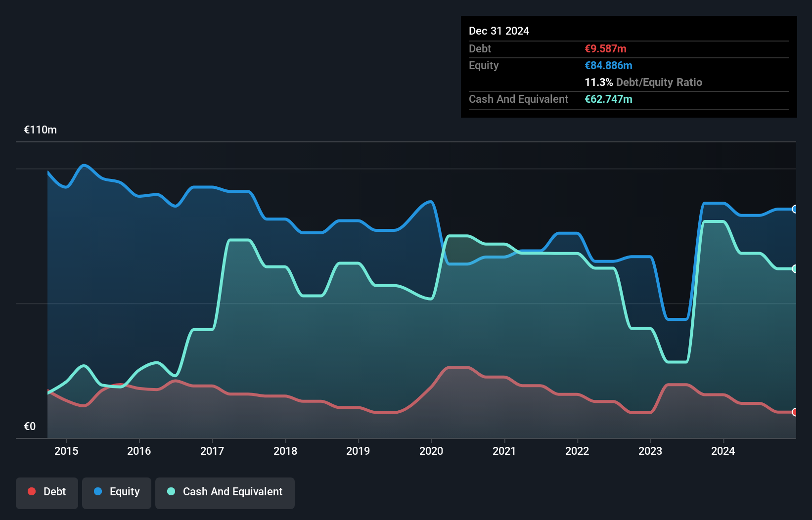Viewport: 812px width, 520px height.
Task: Select the 2023 x-axis label
Action: 650,451
